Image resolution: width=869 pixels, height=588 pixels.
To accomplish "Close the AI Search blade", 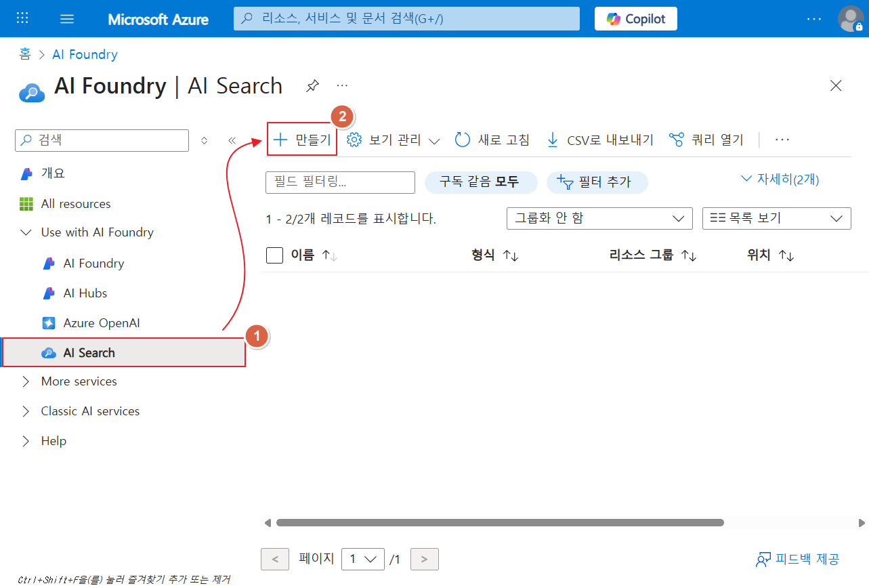I will pyautogui.click(x=836, y=85).
